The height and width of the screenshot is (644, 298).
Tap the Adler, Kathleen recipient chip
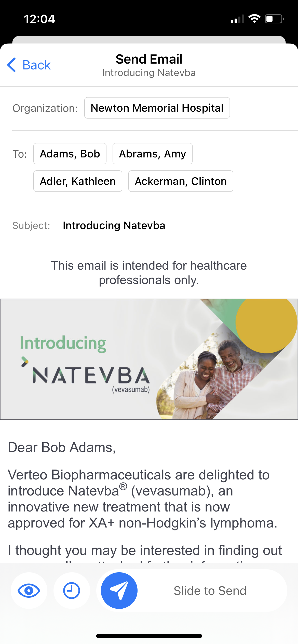78,181
